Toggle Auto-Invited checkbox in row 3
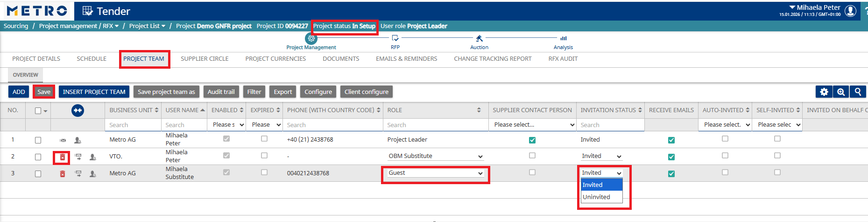The image size is (868, 222). click(725, 172)
